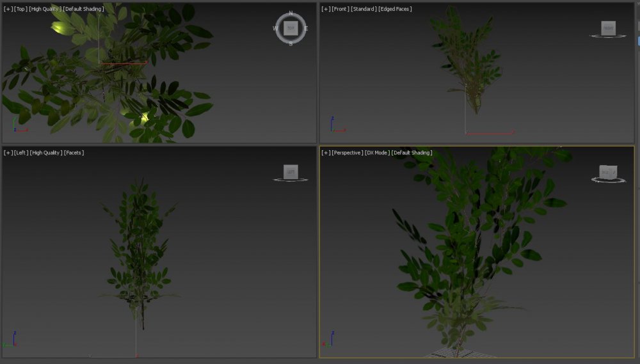640x364 pixels.
Task: Open the [Left] point-of-view menu
Action: 21,153
